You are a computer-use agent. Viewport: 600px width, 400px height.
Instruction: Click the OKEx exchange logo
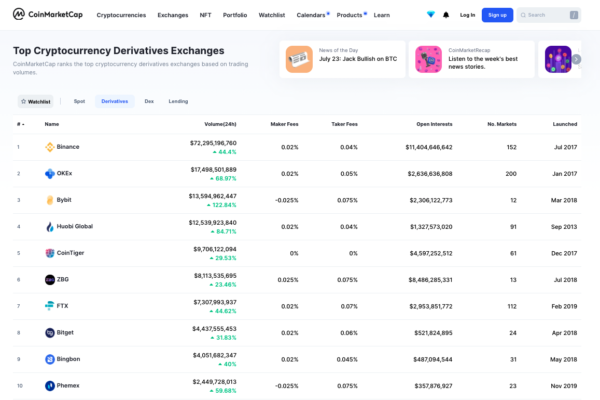[x=50, y=173]
